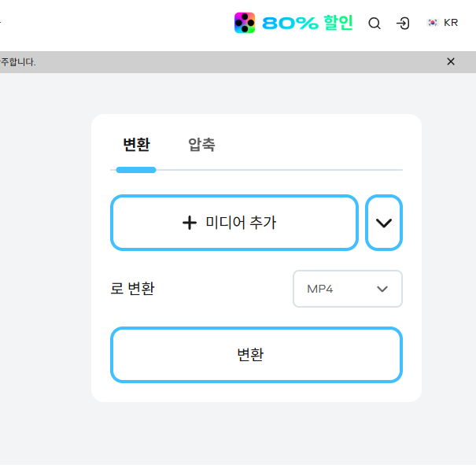Switch to the 압축 tab
The width and height of the screenshot is (476, 476).
click(201, 145)
